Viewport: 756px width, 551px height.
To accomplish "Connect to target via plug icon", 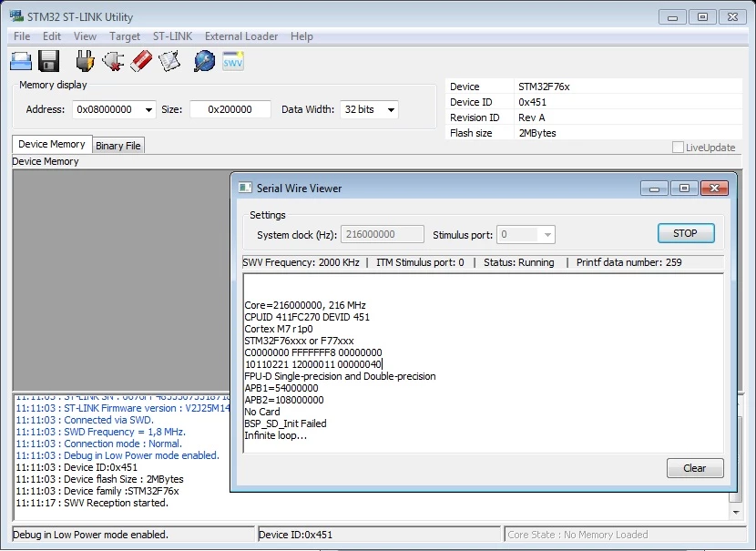I will (85, 62).
